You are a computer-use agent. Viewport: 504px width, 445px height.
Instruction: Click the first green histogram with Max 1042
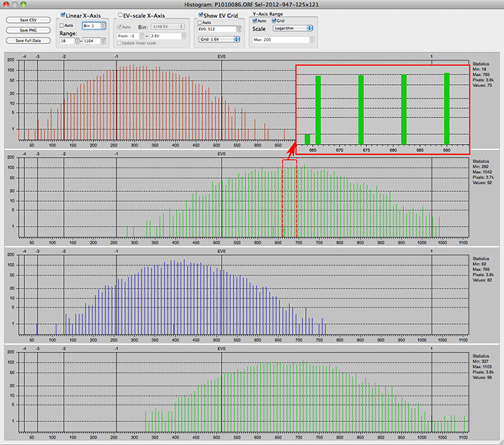pyautogui.click(x=243, y=197)
